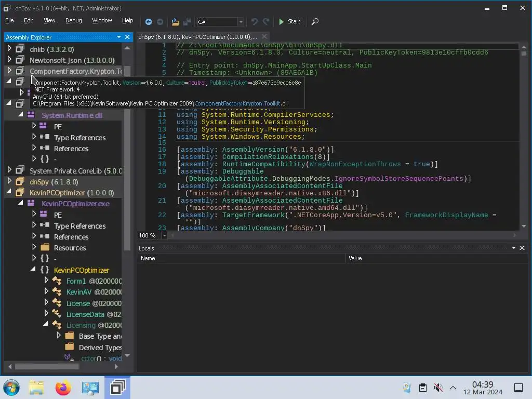The height and width of the screenshot is (399, 532).
Task: Click the Locals panel Name column header
Action: (x=241, y=258)
